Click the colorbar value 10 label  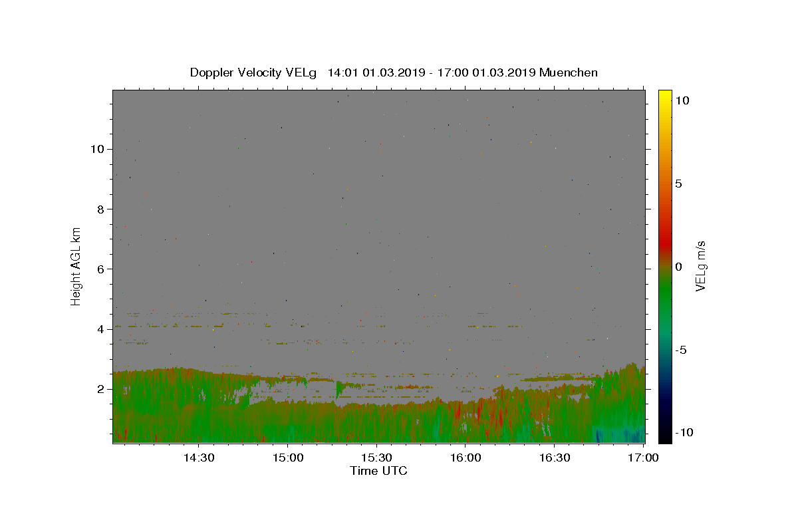682,100
